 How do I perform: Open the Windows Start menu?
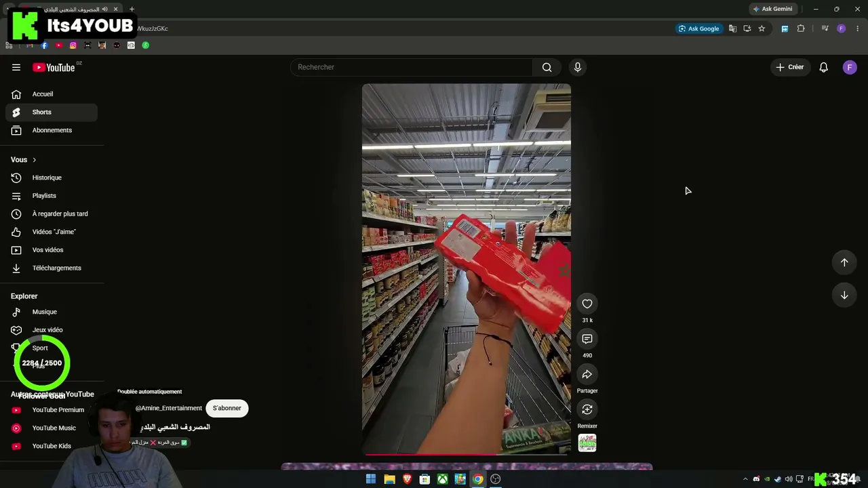(x=371, y=479)
